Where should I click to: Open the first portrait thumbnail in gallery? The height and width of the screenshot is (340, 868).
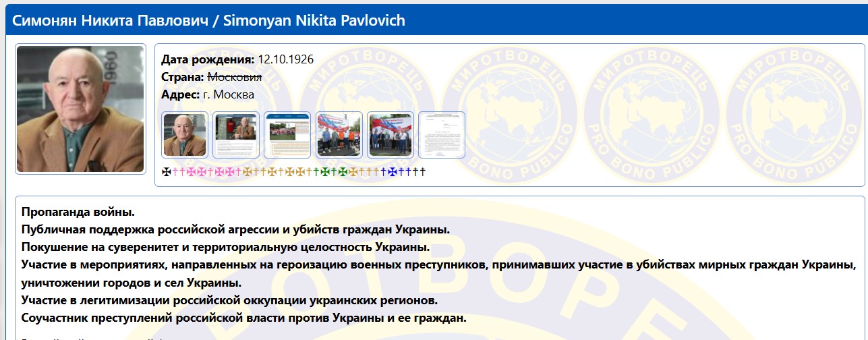185,135
